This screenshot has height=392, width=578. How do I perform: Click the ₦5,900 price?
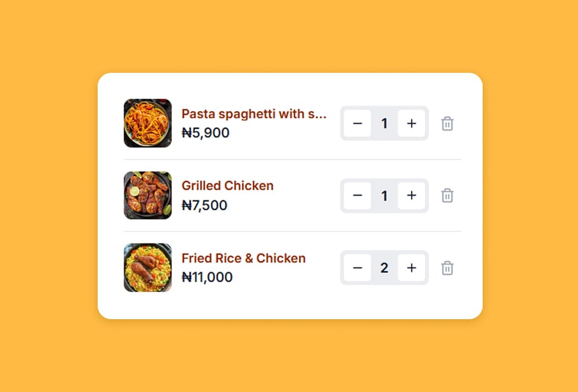pos(206,133)
